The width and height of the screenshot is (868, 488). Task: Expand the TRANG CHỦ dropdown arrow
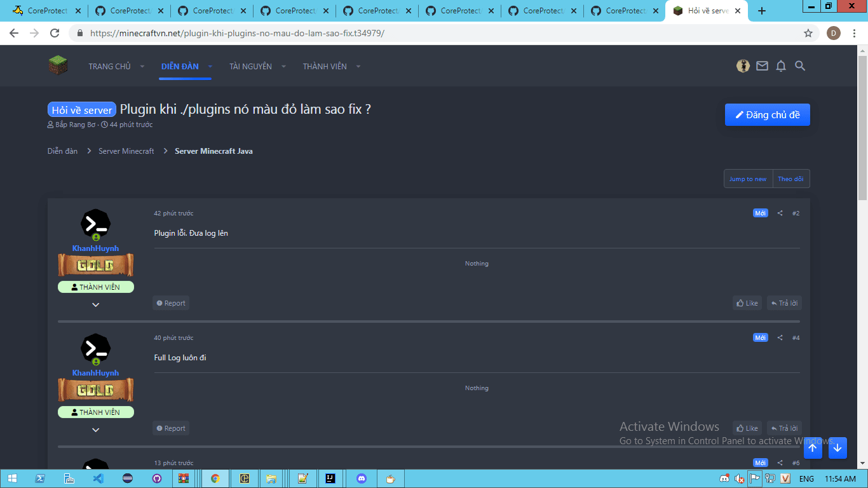coord(142,66)
